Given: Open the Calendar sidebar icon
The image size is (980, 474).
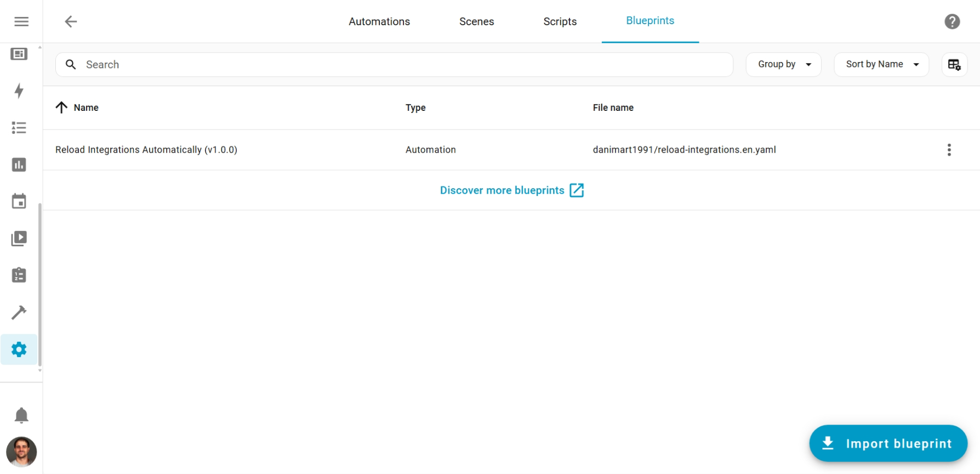Looking at the screenshot, I should [19, 201].
